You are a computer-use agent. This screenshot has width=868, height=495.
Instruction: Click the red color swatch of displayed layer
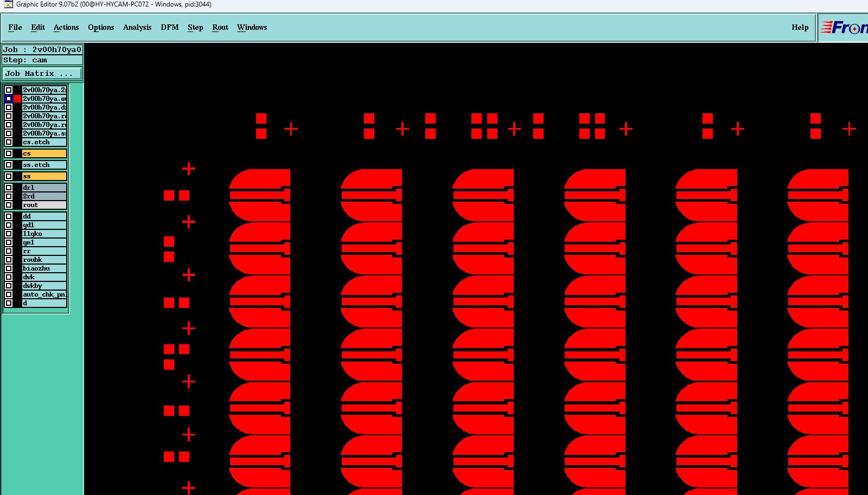[x=17, y=99]
